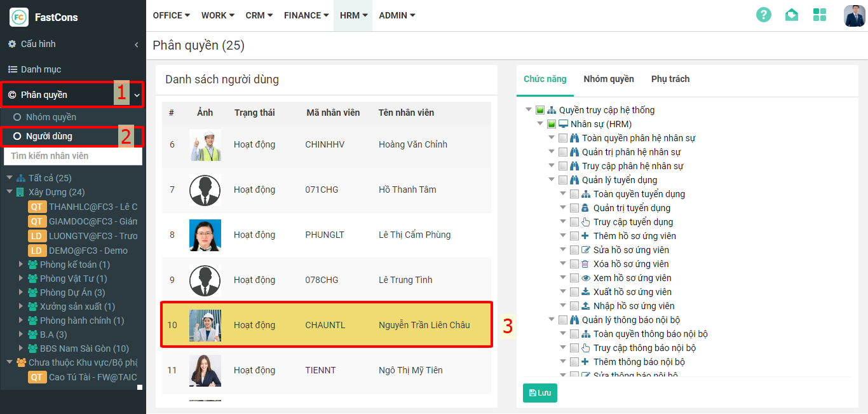Click the Cấu hình gear icon
The image size is (868, 414).
12,44
